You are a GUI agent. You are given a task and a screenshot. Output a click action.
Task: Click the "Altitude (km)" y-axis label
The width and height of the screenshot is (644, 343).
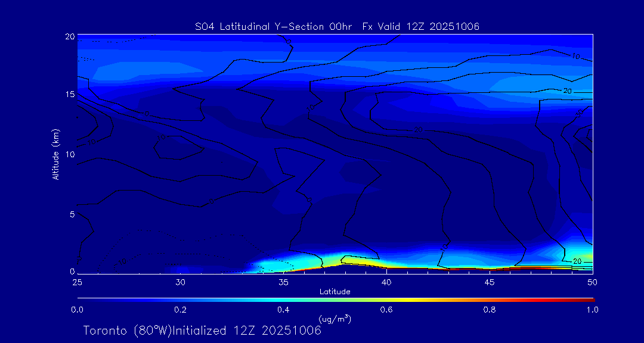(x=56, y=154)
